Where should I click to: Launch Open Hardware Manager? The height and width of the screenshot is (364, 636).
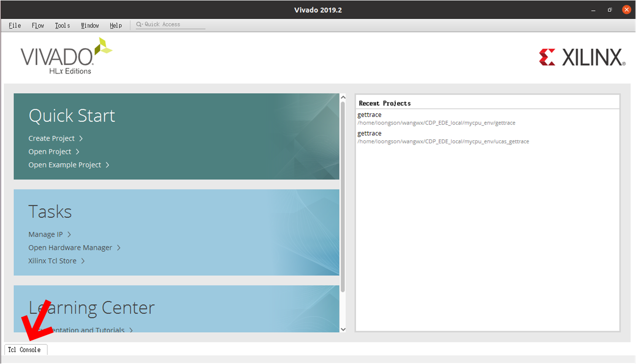(70, 248)
